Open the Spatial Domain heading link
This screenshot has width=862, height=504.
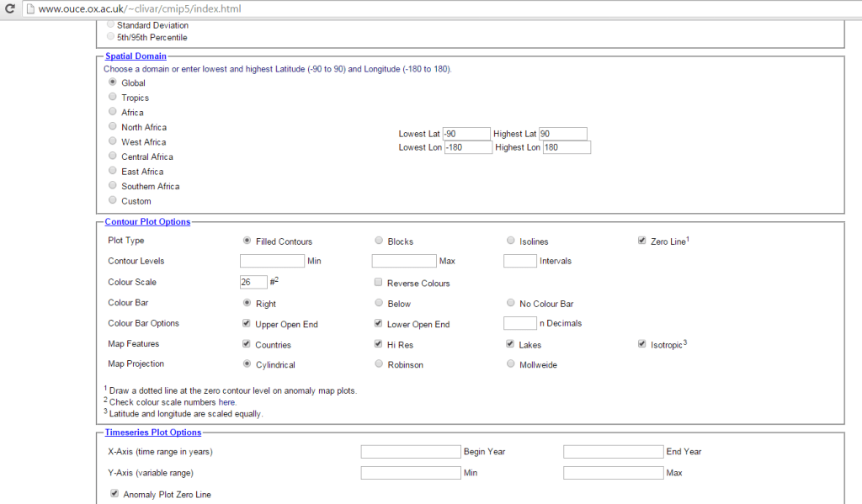[x=136, y=56]
